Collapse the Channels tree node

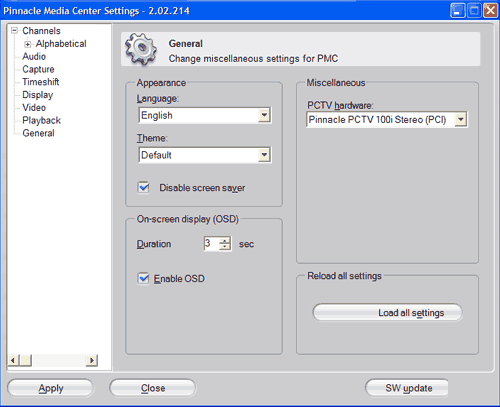tap(14, 31)
